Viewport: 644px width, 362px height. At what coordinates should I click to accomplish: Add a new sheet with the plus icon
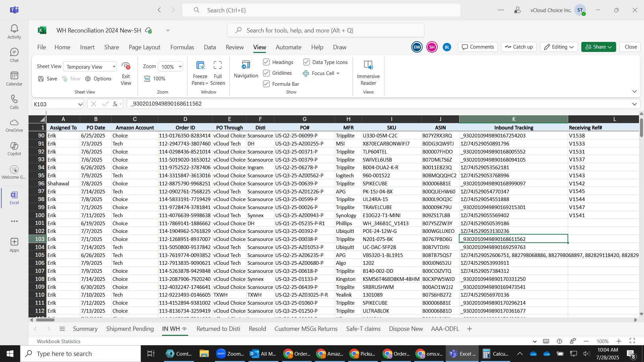pos(470,329)
